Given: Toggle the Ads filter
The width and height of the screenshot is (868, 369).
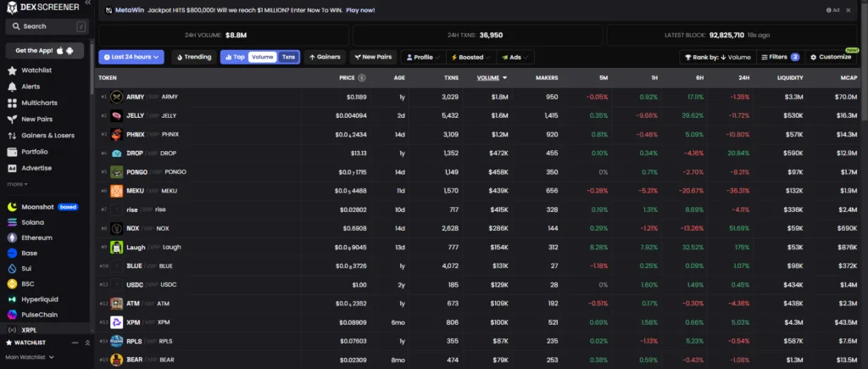Looking at the screenshot, I should (x=515, y=57).
